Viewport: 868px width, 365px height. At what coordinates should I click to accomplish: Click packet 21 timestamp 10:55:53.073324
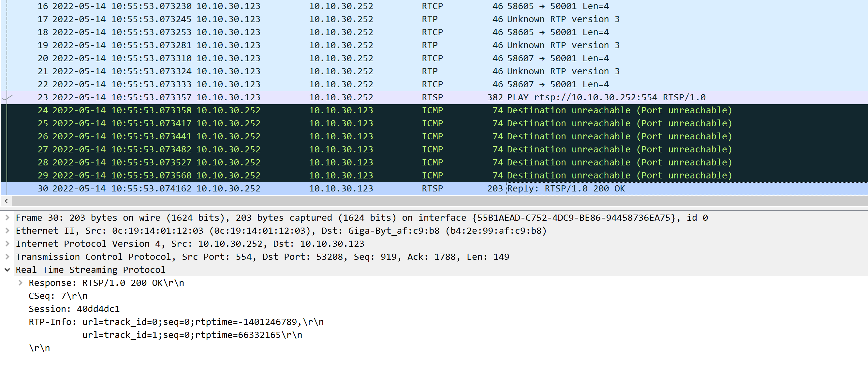coord(151,71)
